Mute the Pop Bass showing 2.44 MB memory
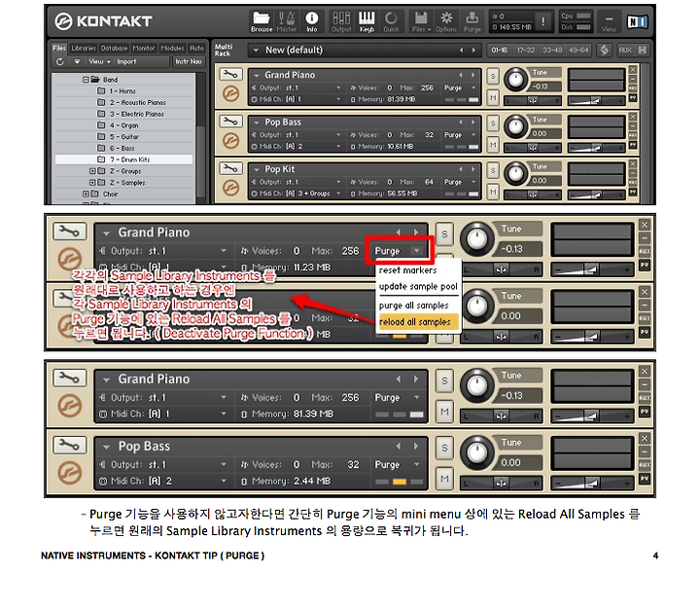Viewport: 700px width, 609px height. [444, 479]
